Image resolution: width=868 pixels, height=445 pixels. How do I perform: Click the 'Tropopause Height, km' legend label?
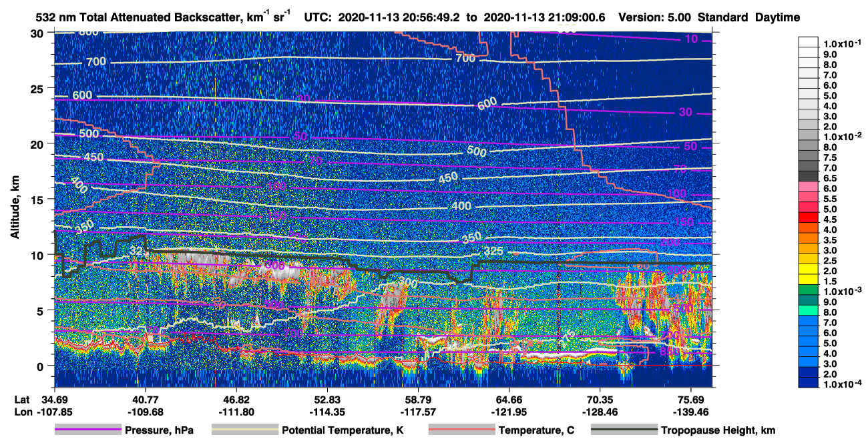(x=718, y=430)
